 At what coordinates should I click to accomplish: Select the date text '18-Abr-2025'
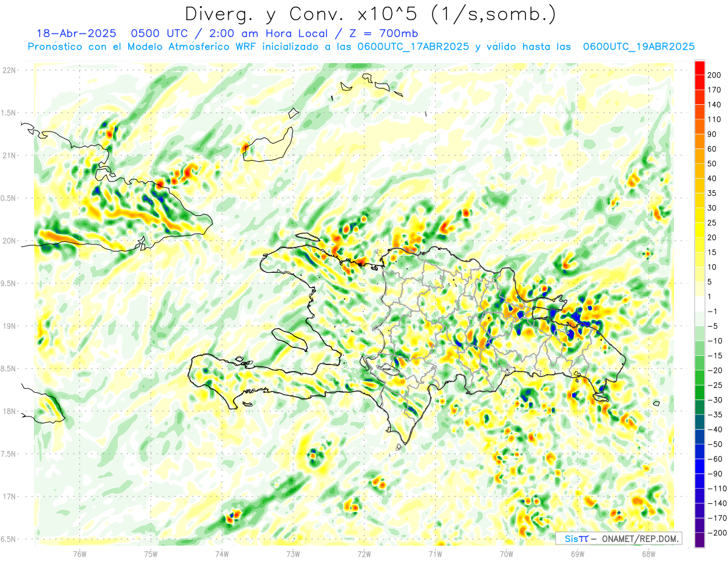[x=75, y=33]
